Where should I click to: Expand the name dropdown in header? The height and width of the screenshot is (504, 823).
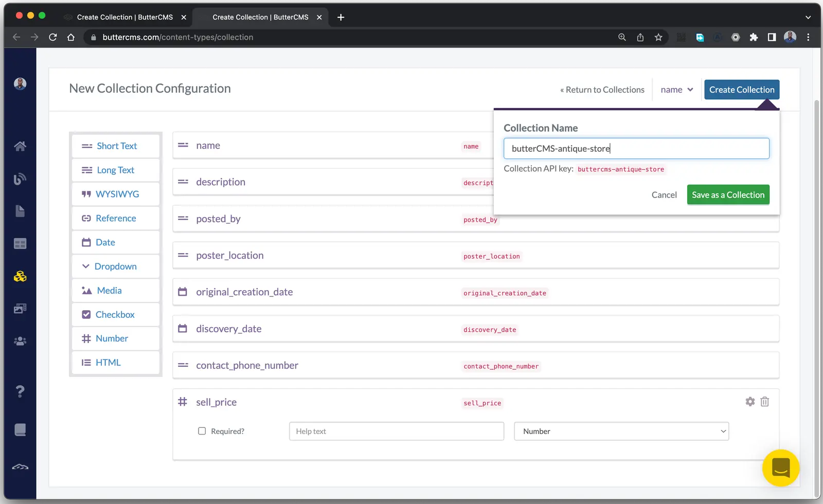677,89
